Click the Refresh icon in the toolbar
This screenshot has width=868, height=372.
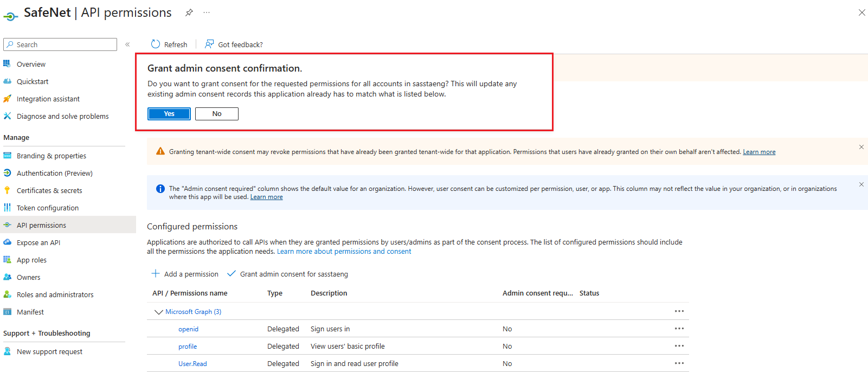click(156, 44)
